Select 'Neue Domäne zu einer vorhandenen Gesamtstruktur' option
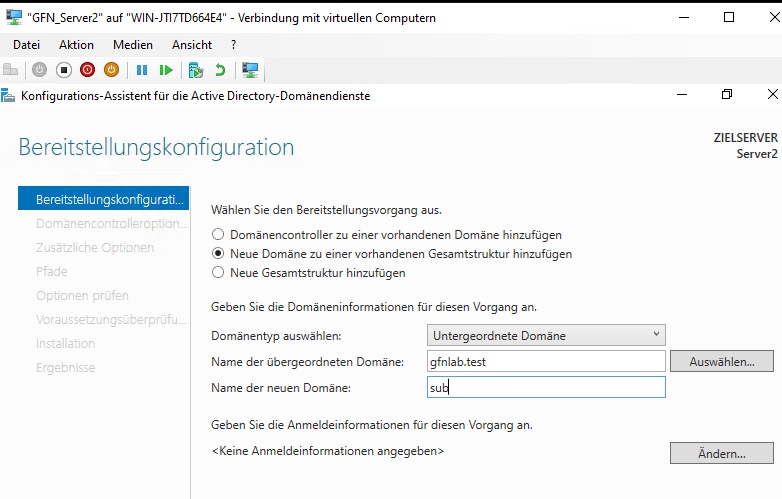 pos(217,254)
